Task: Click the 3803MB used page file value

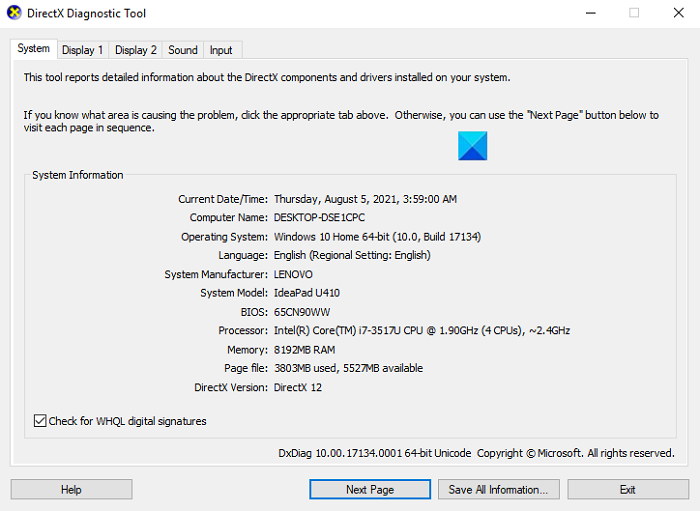Action: point(348,368)
